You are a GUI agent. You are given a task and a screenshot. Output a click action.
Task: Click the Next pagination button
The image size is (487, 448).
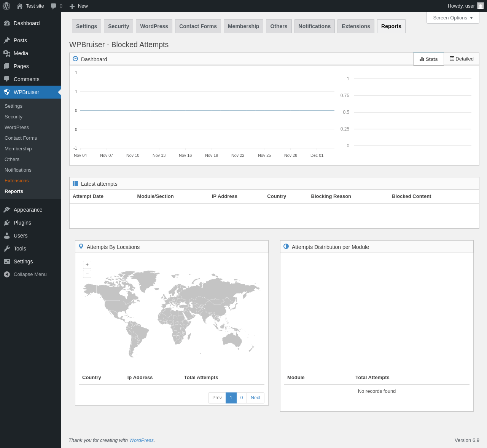pos(255,398)
